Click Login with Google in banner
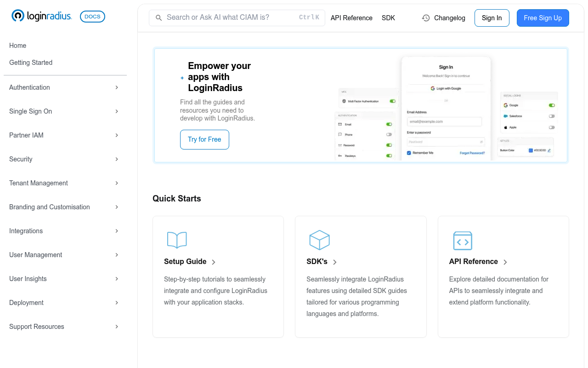Screen dimensions: 588x368 [x=446, y=88]
